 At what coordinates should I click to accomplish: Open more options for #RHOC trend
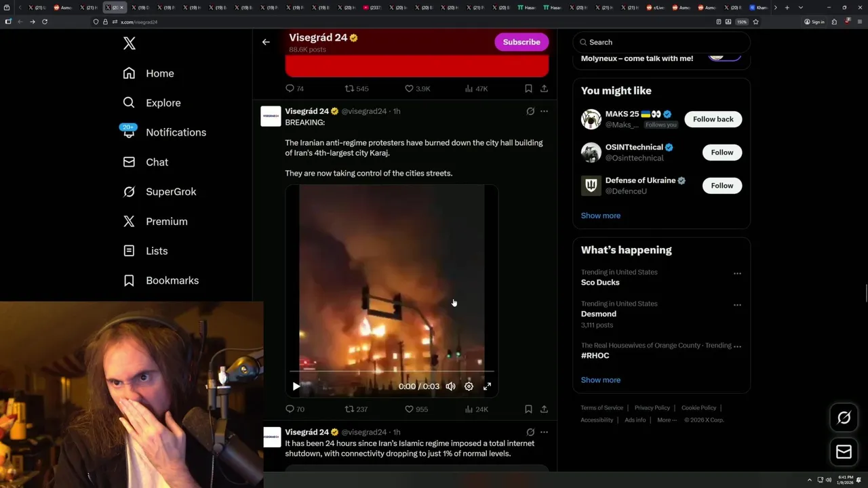(737, 346)
